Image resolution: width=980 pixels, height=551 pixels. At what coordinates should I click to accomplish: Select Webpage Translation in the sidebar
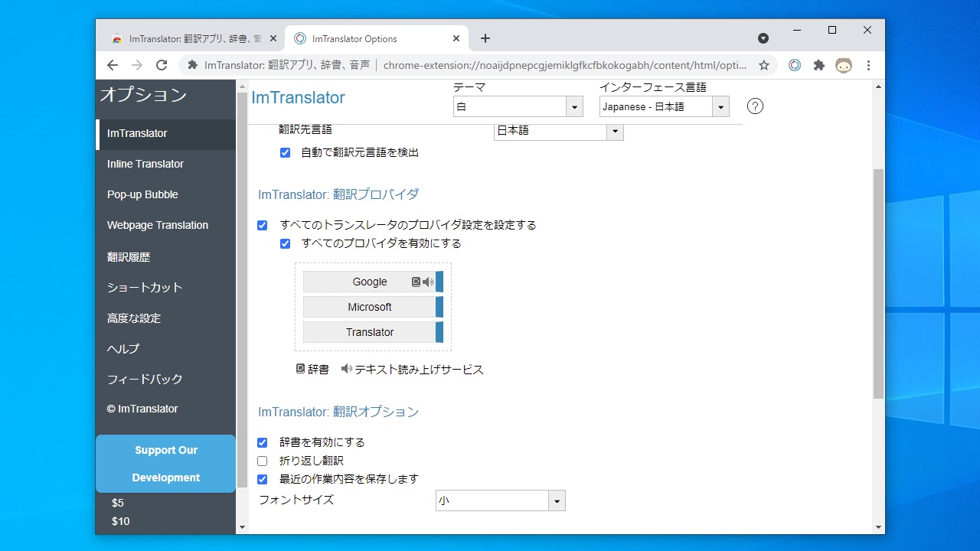tap(166, 226)
